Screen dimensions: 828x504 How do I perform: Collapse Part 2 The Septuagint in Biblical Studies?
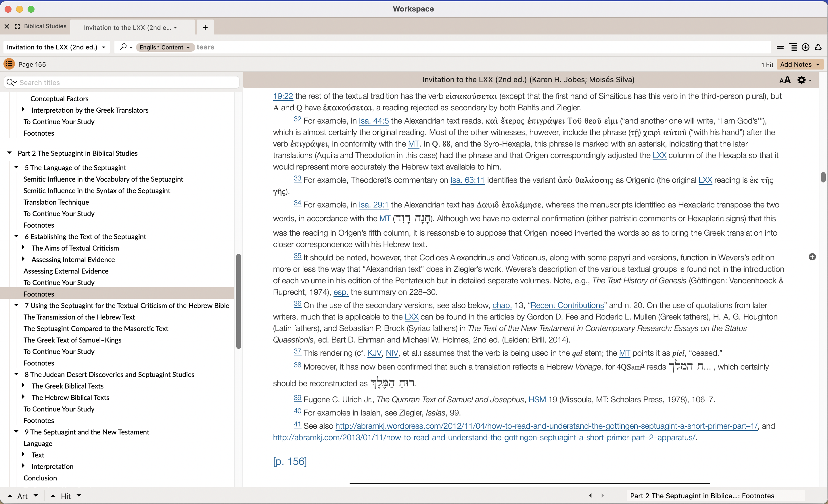click(9, 153)
